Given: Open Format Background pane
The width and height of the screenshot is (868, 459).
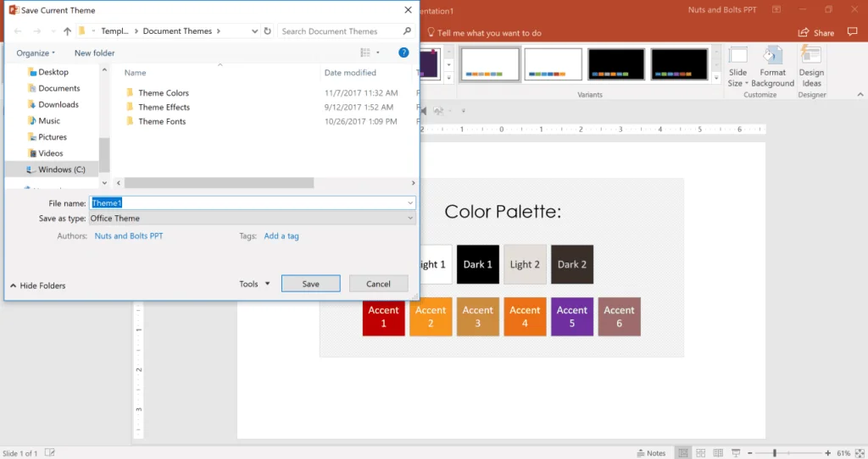Looking at the screenshot, I should pyautogui.click(x=772, y=68).
